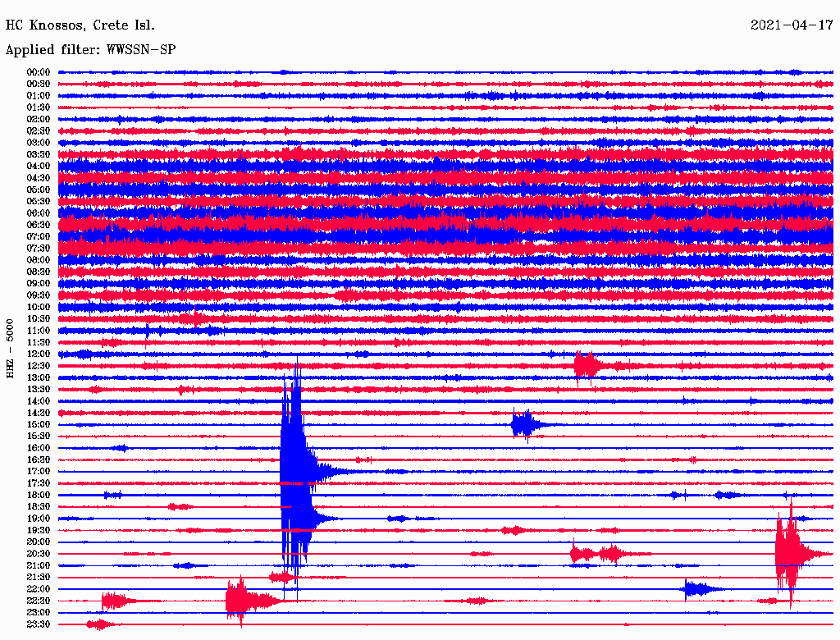Viewport: 840px width, 640px height.
Task: Select the 15:00 time label
Action: tap(39, 424)
